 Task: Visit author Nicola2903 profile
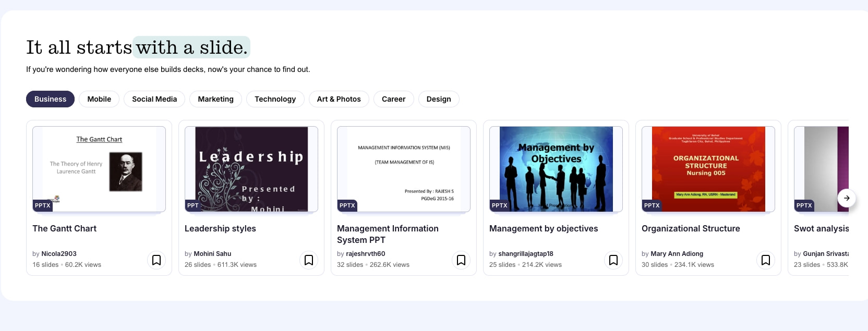[59, 254]
